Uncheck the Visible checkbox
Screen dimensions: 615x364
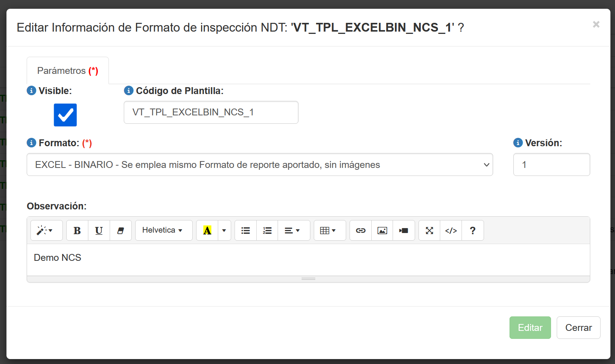pos(65,115)
